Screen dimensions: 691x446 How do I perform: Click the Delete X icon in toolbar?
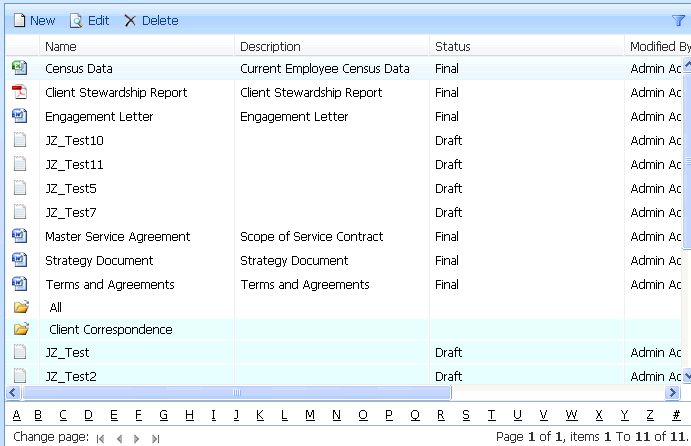click(x=129, y=20)
